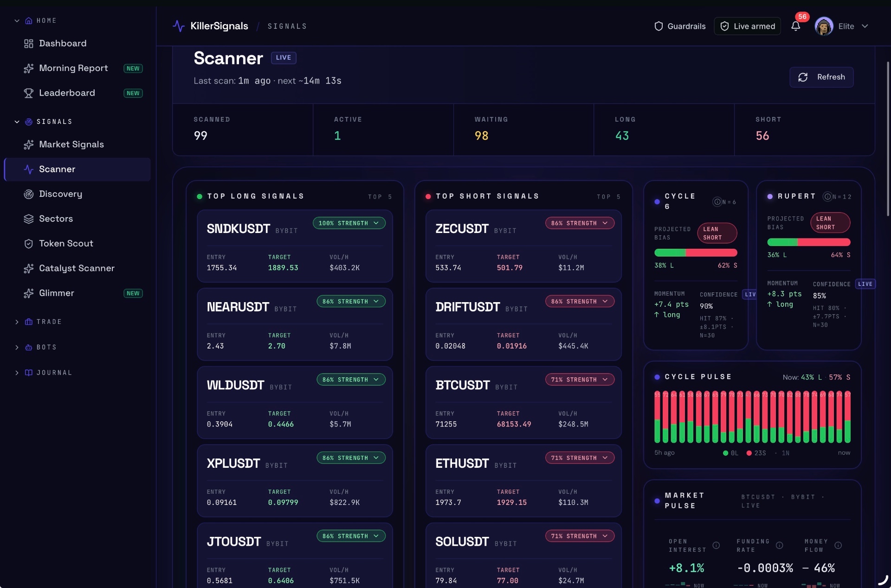Expand SNDKUSDT 100% strength dropdown

point(349,223)
